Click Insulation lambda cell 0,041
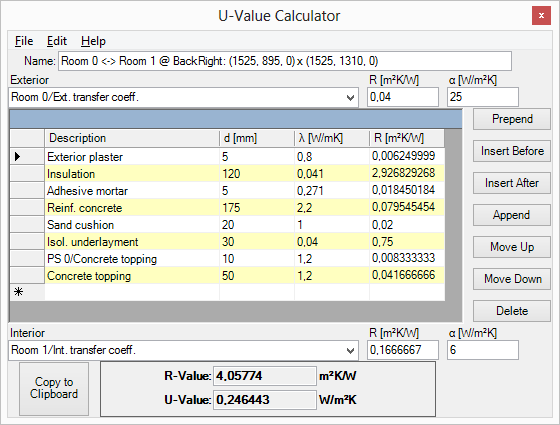Image resolution: width=560 pixels, height=425 pixels. pyautogui.click(x=332, y=174)
